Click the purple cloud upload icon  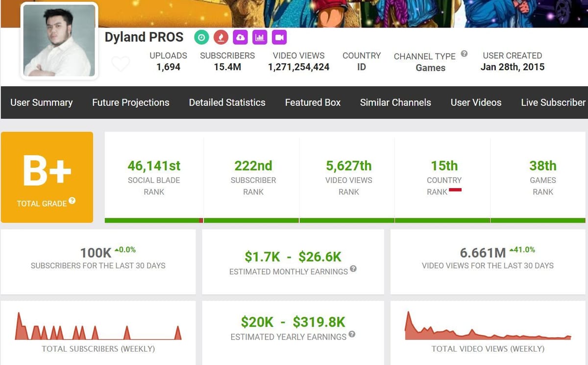point(240,37)
